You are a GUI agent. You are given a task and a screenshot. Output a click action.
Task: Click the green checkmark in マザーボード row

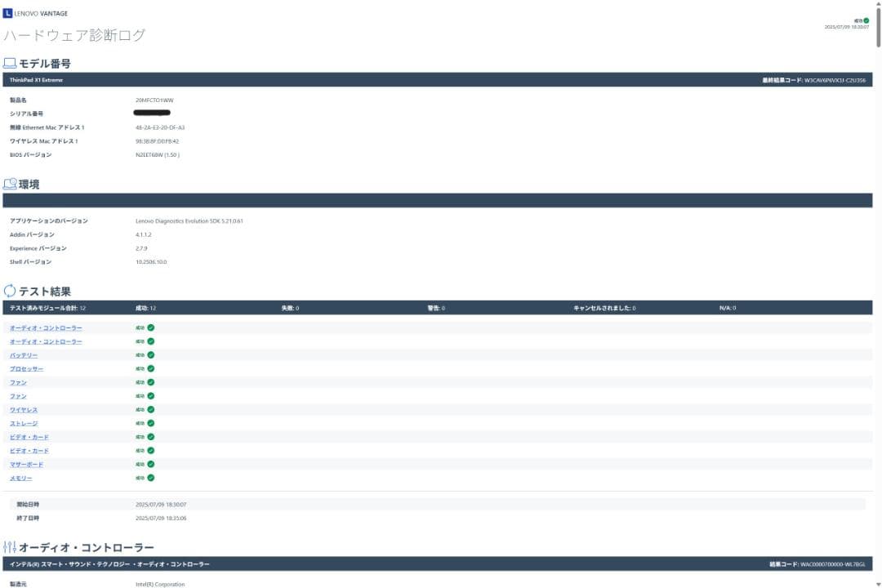tap(151, 464)
